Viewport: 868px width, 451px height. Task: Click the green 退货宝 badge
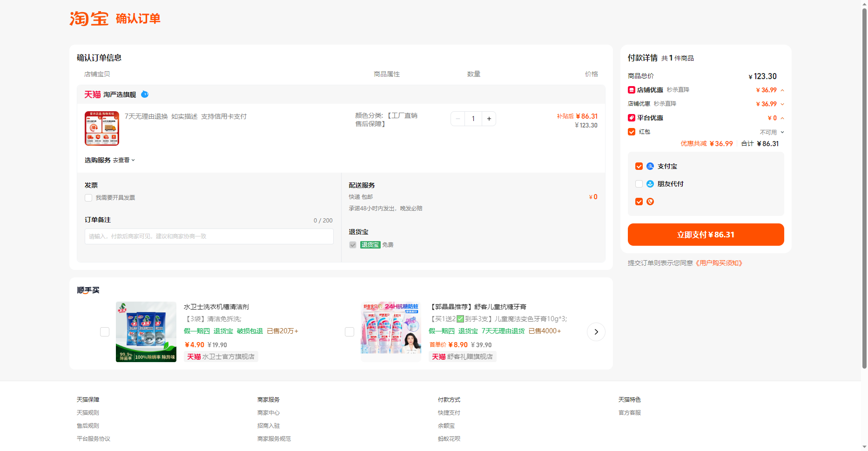tap(370, 245)
